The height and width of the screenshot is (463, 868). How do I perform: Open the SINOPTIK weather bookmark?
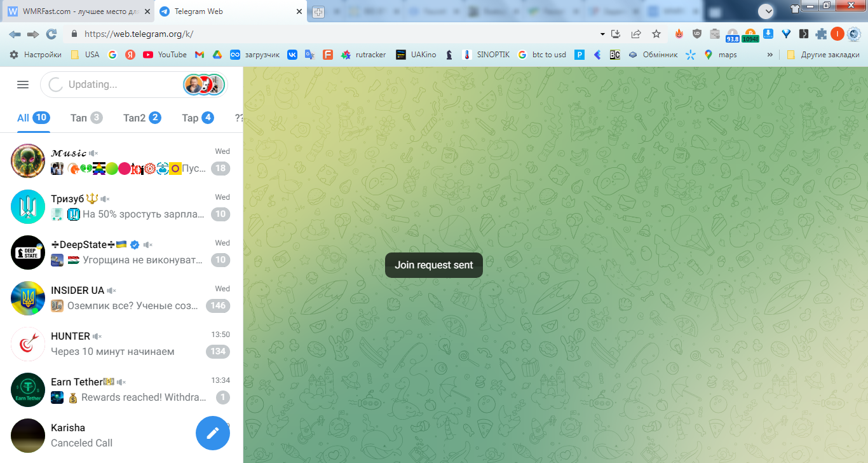[486, 55]
